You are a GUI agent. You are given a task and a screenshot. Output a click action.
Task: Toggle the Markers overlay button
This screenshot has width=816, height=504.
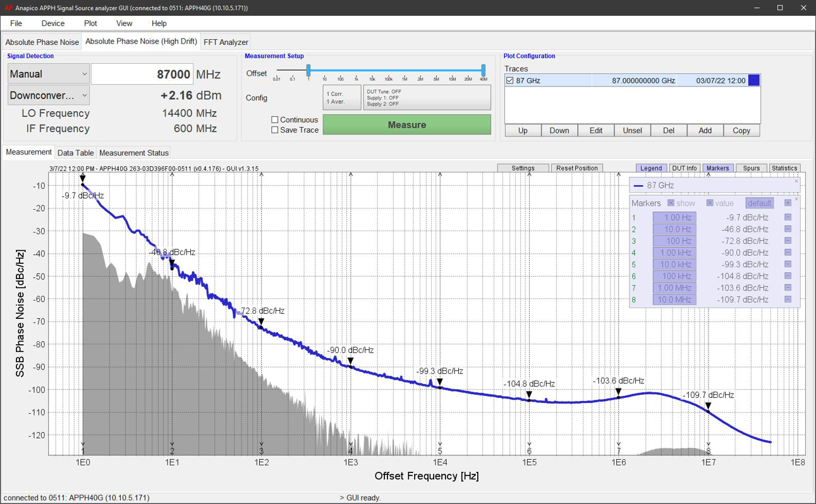717,168
